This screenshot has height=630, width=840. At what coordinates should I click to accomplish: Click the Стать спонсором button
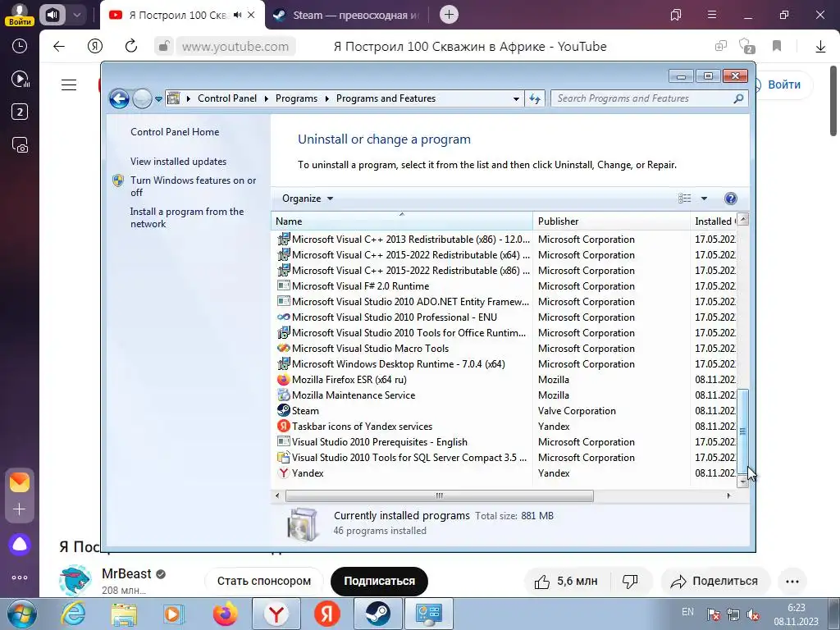(x=264, y=582)
